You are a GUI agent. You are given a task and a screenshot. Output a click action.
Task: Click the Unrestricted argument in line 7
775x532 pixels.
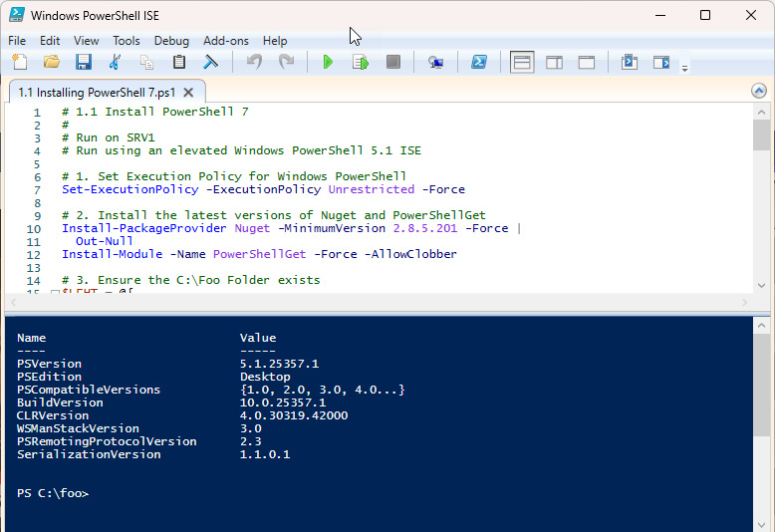(x=372, y=189)
